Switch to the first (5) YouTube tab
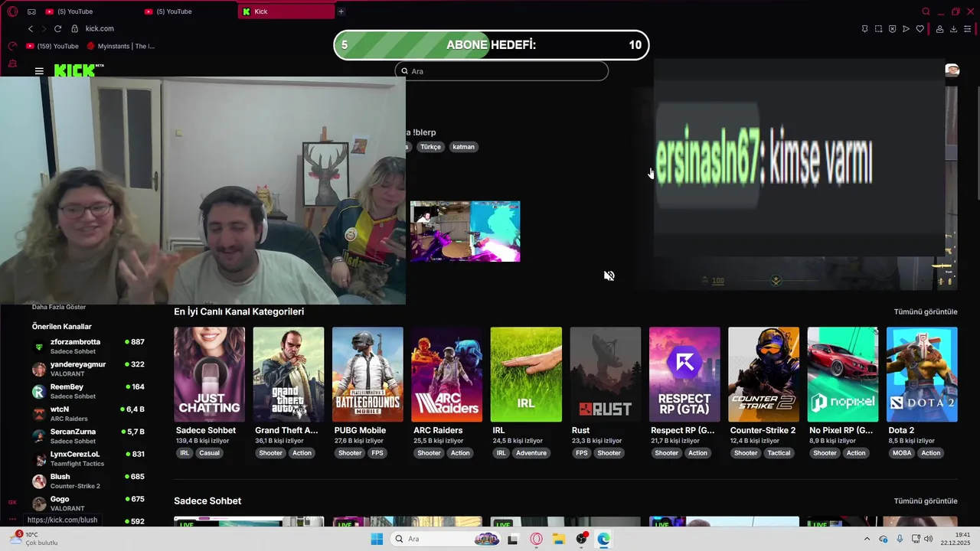This screenshot has height=551, width=980. pos(91,11)
